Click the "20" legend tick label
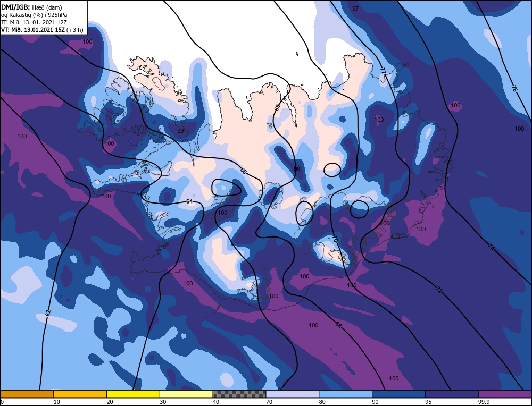Viewport: 532px width, 406px height. [110, 402]
